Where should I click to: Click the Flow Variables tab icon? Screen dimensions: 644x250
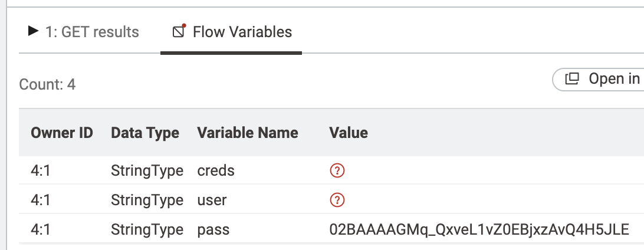179,31
